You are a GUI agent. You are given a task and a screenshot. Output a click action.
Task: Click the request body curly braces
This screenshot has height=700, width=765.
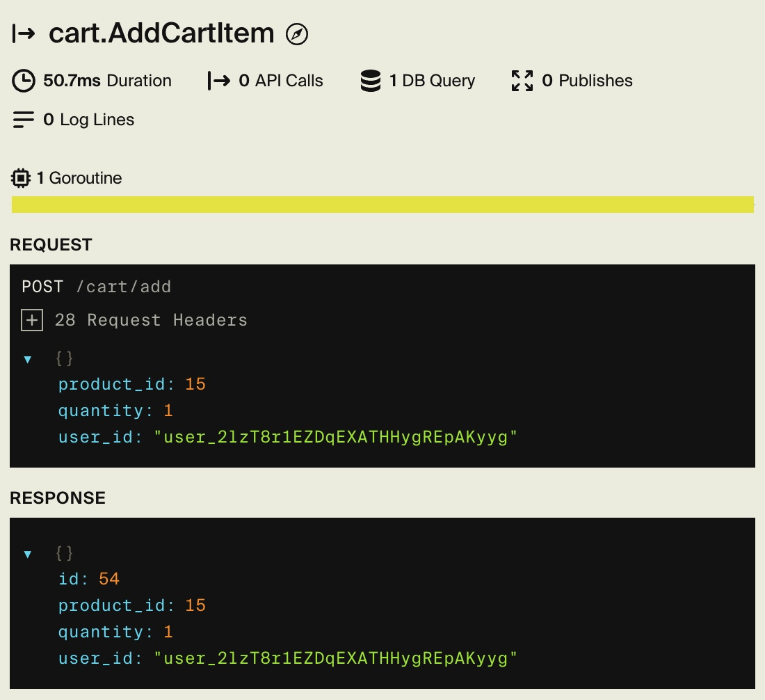pyautogui.click(x=65, y=358)
